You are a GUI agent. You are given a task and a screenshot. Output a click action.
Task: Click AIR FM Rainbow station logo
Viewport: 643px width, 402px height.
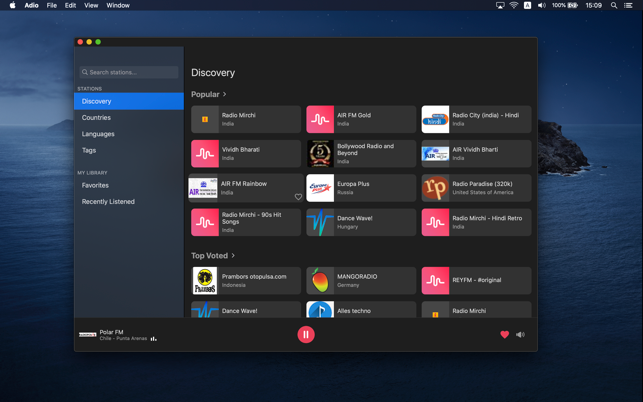click(x=203, y=188)
